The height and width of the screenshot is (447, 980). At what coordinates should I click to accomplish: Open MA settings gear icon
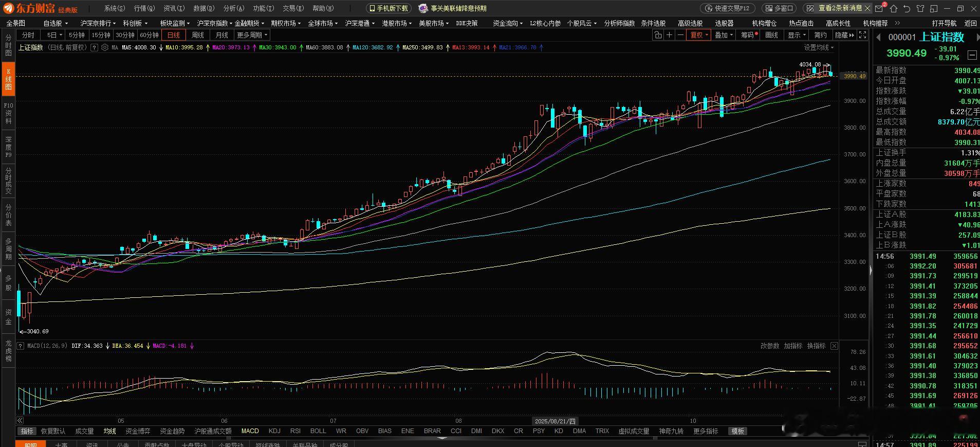pos(105,47)
